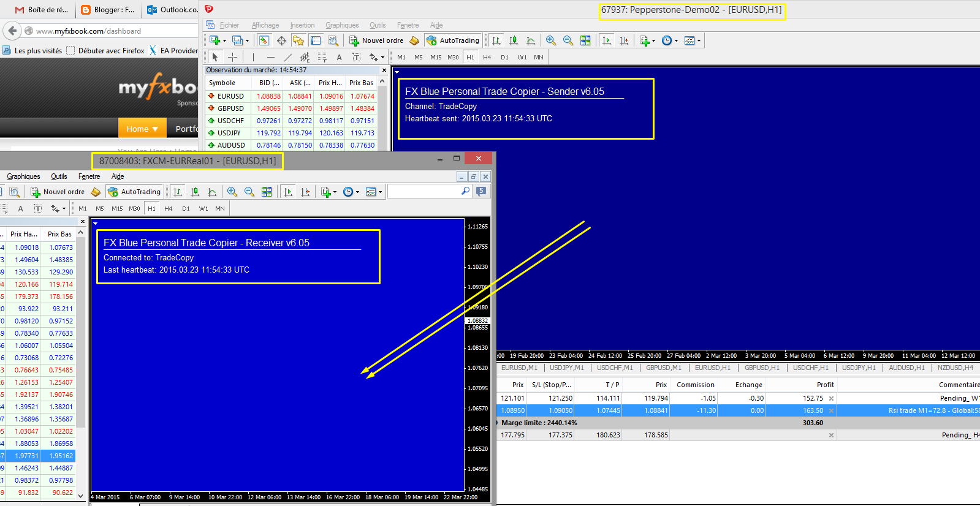Click search magnifier icon in FXCM toolbar

coord(466,191)
